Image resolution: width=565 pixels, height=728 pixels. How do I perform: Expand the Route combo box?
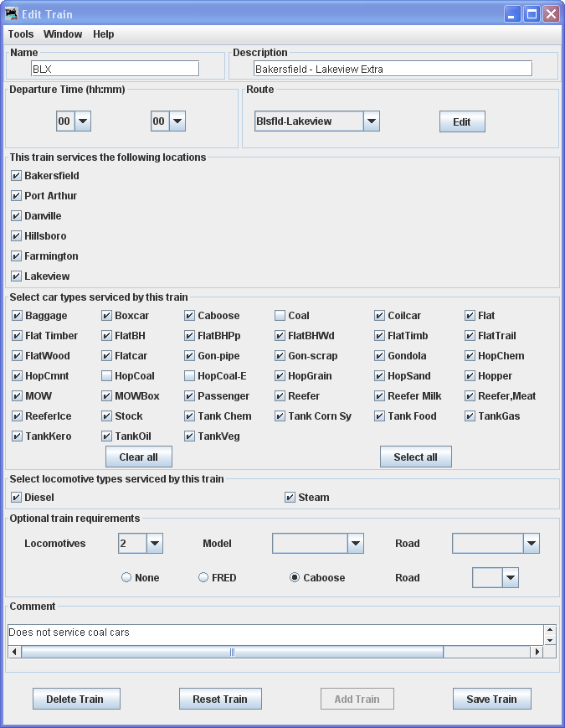coord(372,121)
